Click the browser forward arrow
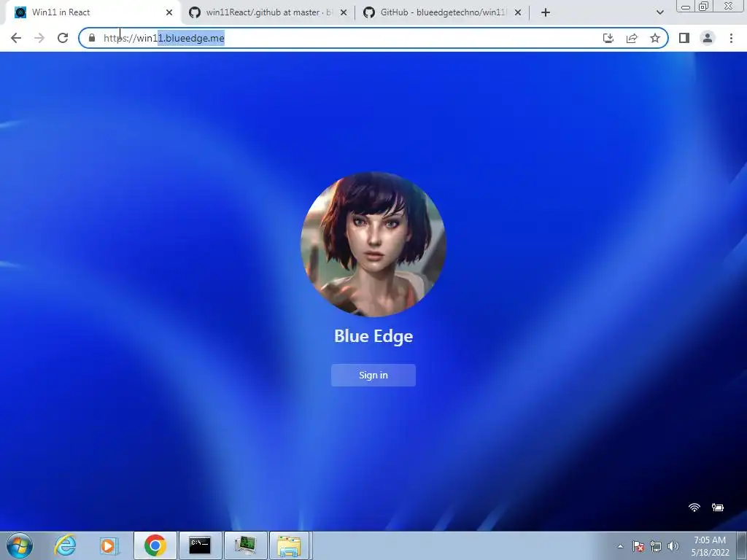This screenshot has width=747, height=560. [x=39, y=38]
